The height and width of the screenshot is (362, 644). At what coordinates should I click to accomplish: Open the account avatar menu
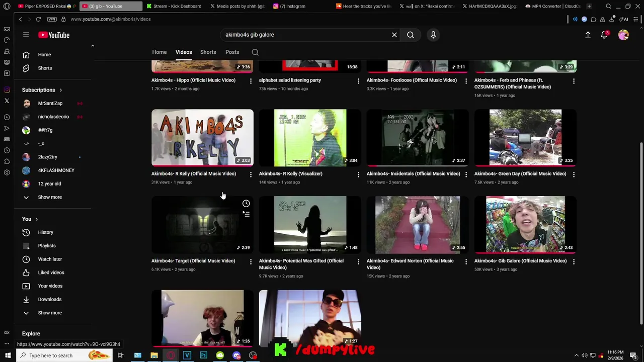623,35
